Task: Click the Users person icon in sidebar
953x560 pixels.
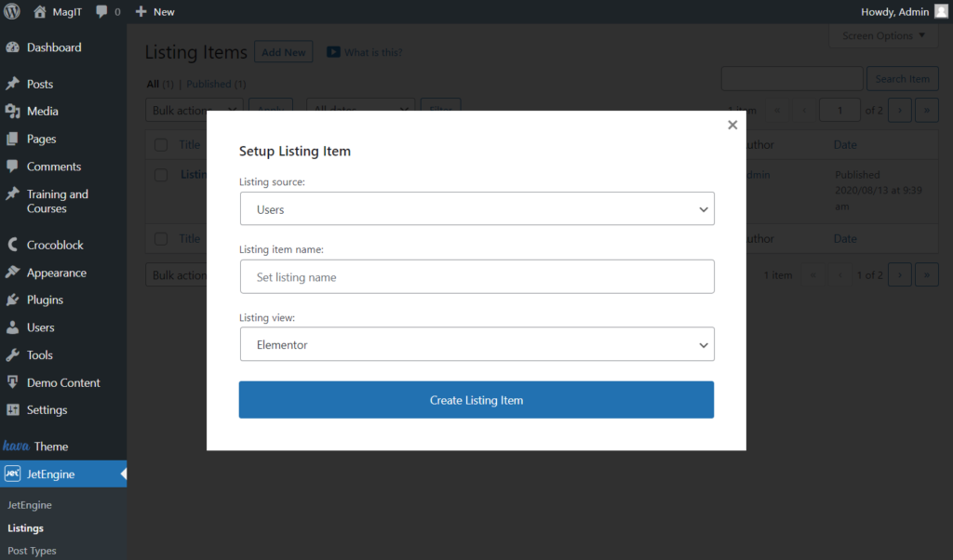Action: point(12,327)
